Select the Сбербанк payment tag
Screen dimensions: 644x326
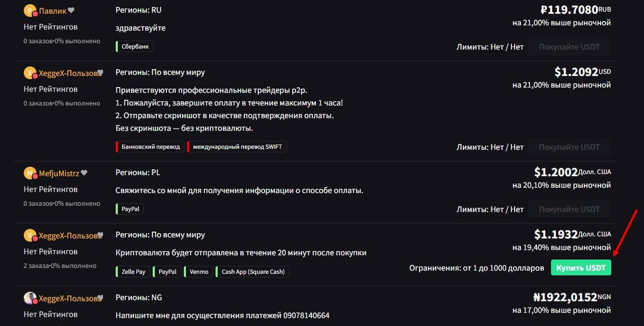pos(135,46)
